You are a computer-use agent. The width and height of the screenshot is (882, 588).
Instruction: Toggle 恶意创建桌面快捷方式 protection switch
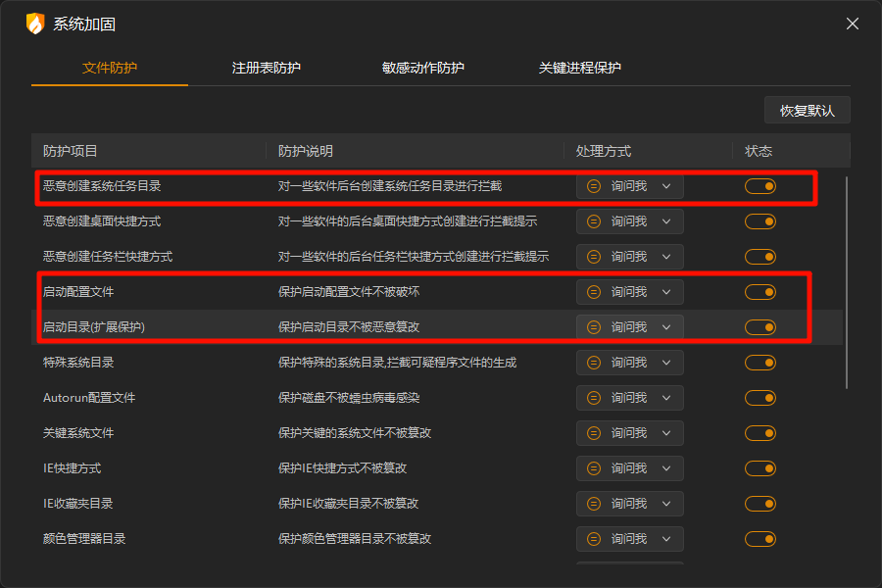pos(760,221)
